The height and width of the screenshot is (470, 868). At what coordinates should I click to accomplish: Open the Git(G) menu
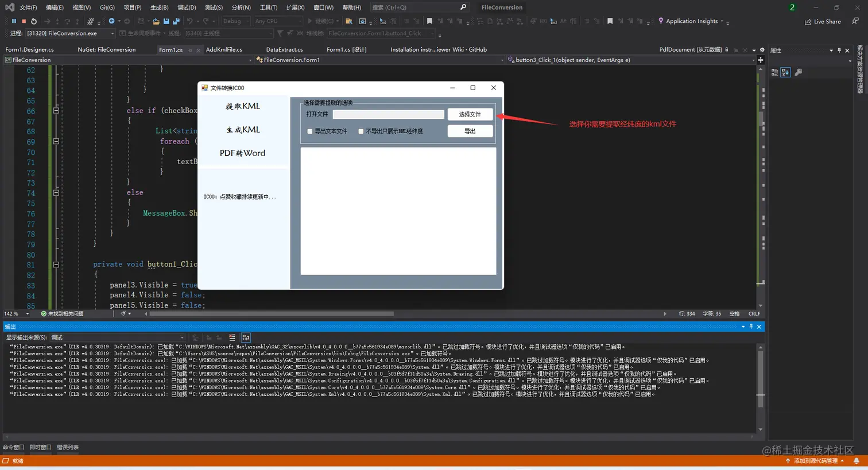(107, 7)
